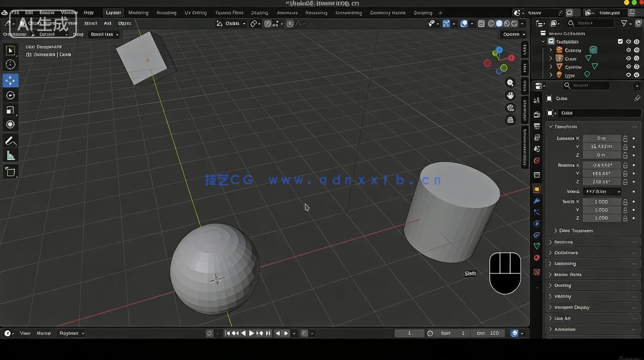
Task: Hide the Cube in the outliner
Action: click(629, 58)
